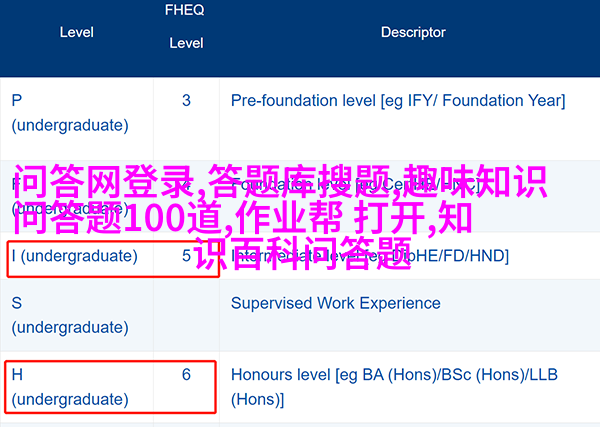Click the Descriptor column header
This screenshot has width=600, height=427.
pos(413,32)
